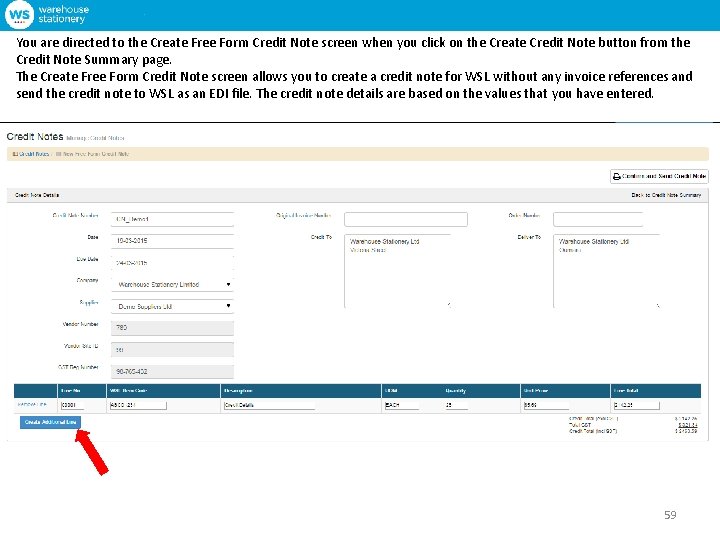This screenshot has width=720, height=540.
Task: Open the Company dropdown
Action: pos(172,284)
